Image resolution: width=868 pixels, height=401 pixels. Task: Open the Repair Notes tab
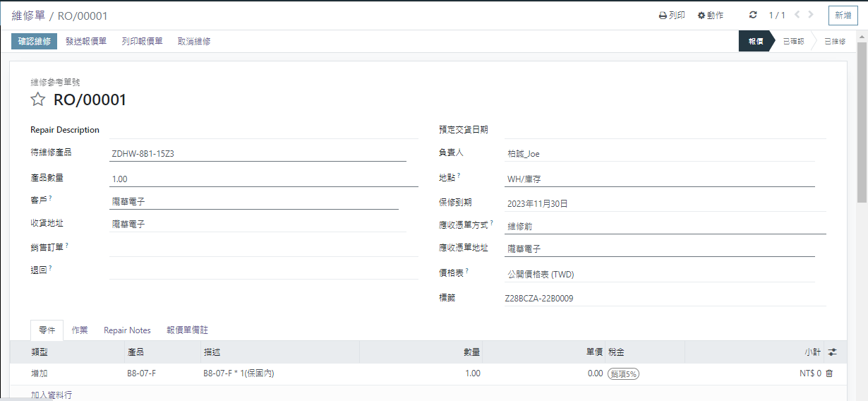click(127, 330)
